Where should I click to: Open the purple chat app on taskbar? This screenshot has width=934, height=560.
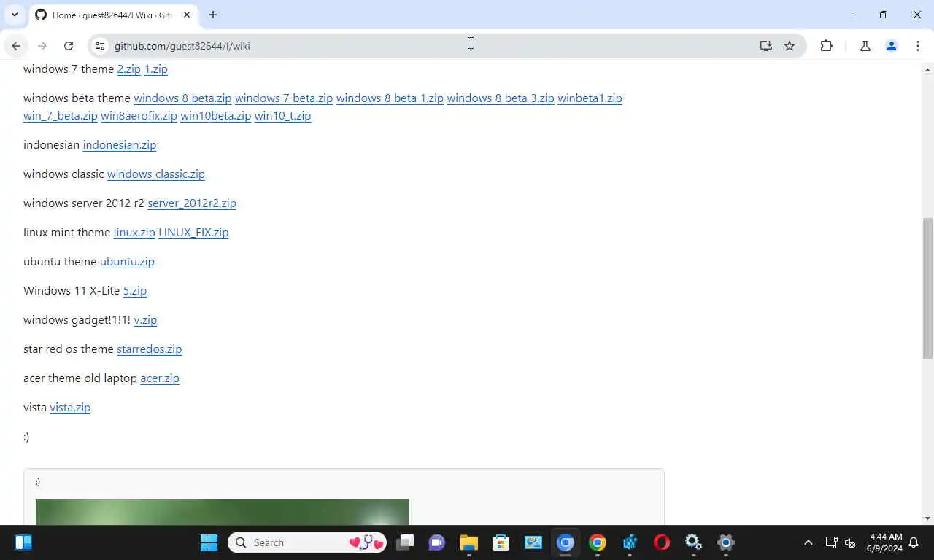click(437, 542)
